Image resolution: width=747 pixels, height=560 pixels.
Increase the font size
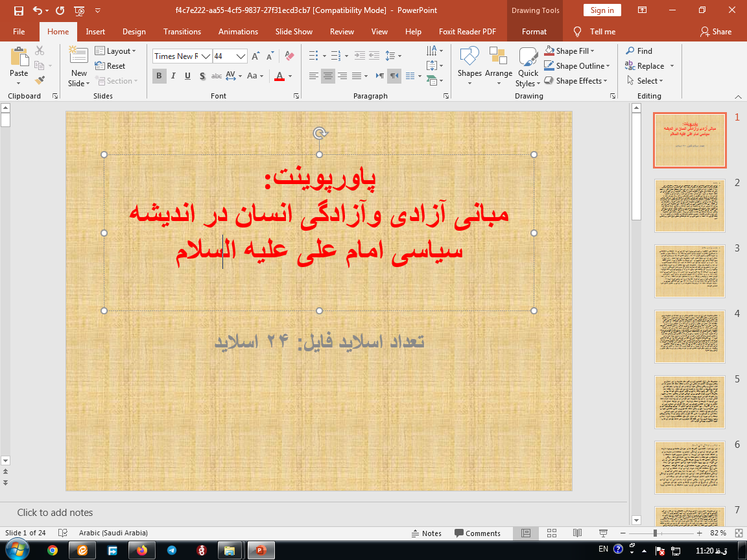255,56
